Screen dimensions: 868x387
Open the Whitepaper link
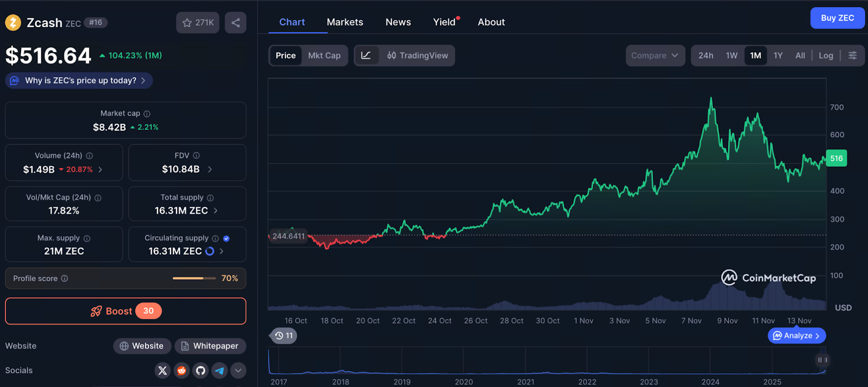210,346
